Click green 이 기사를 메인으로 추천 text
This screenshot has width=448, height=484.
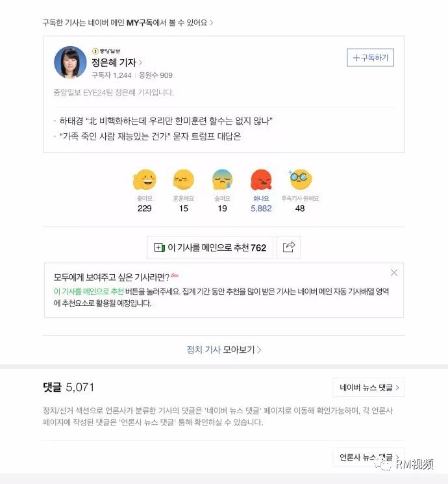tap(88, 292)
